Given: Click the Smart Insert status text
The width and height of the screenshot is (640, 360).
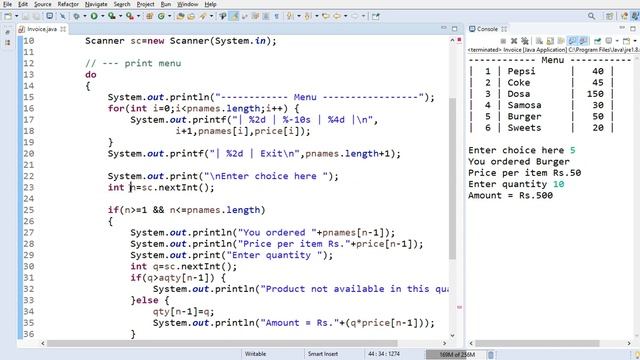Looking at the screenshot, I should coord(322,354).
